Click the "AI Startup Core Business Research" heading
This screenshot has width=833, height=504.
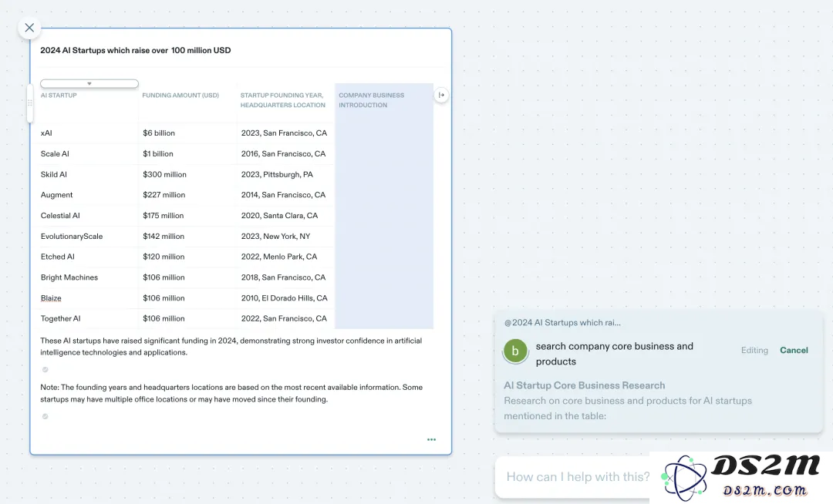pos(585,385)
